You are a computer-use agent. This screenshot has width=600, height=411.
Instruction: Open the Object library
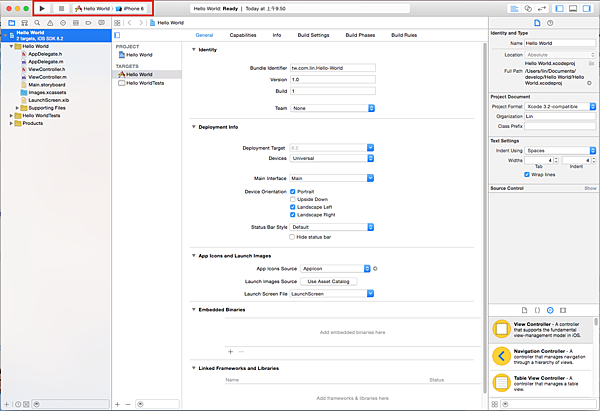coord(550,310)
